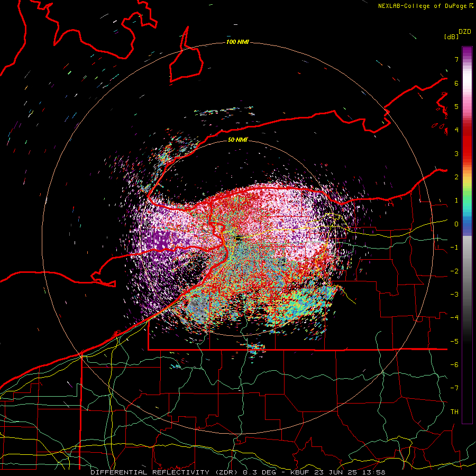Click the [dB] unit label
The image size is (476, 476).
pyautogui.click(x=452, y=36)
